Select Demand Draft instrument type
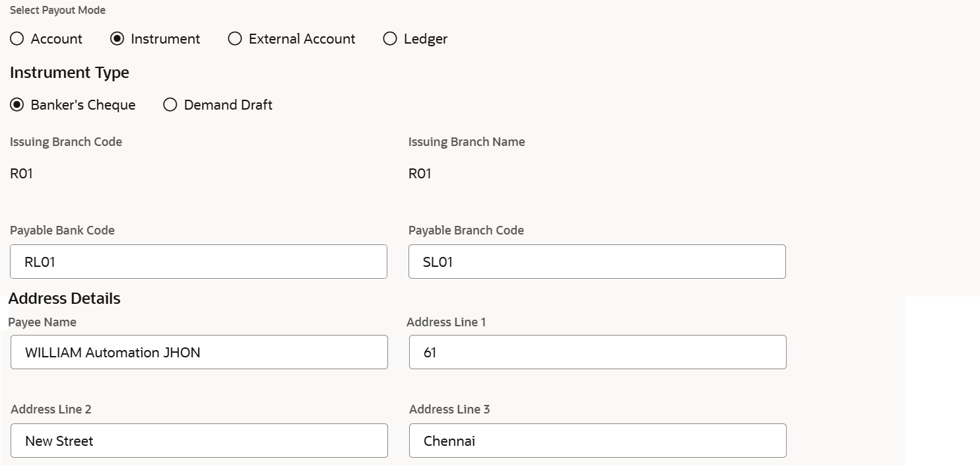This screenshot has height=465, width=980. [170, 105]
